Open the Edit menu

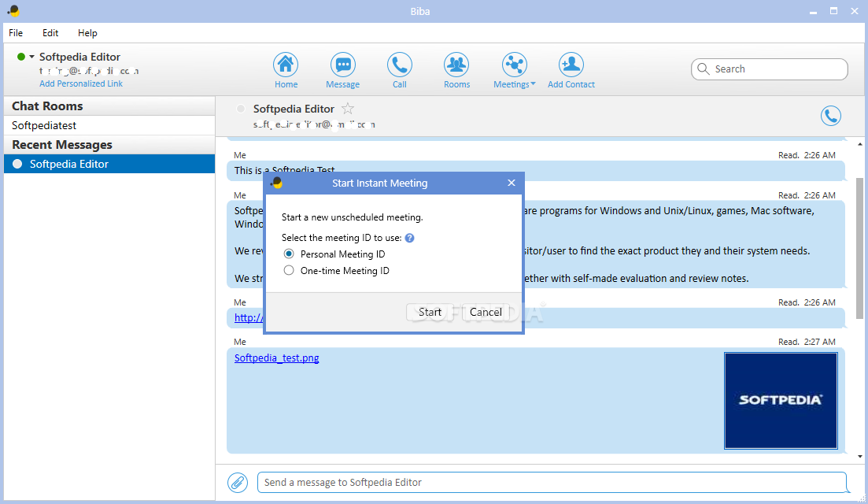coord(50,32)
